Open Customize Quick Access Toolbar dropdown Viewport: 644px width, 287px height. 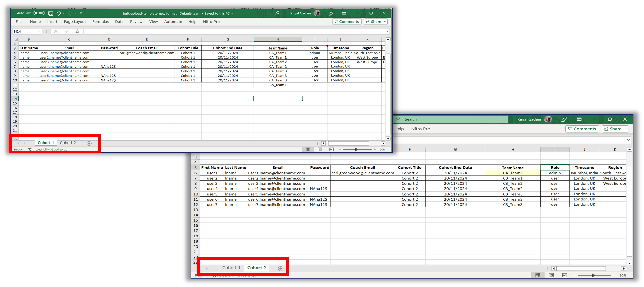[x=81, y=13]
